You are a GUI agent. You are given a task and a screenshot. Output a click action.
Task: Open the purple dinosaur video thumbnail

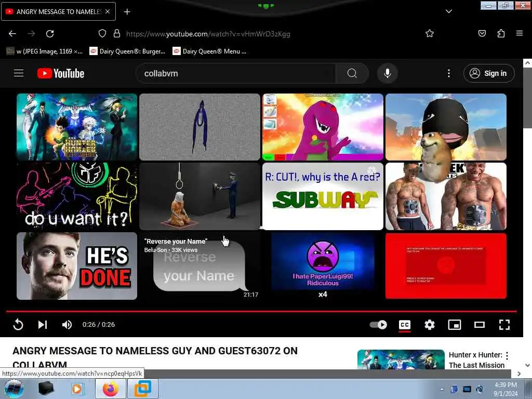click(323, 127)
